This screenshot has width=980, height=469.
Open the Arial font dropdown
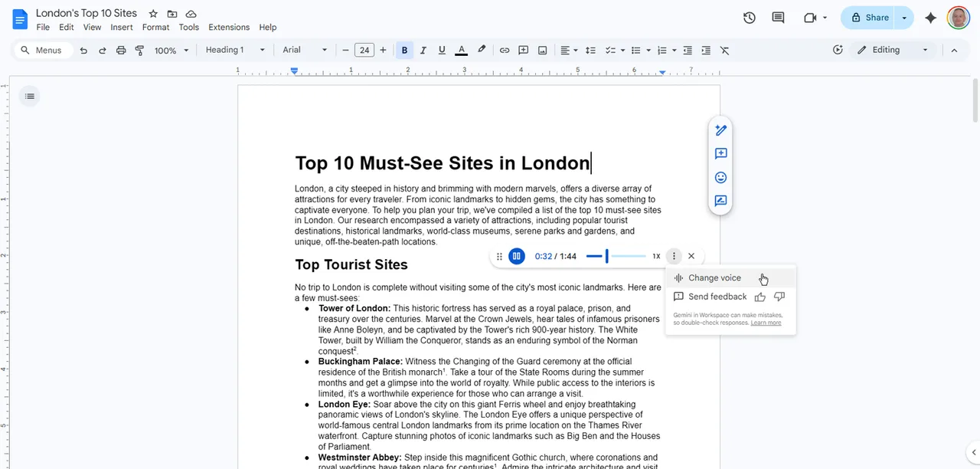click(x=304, y=51)
